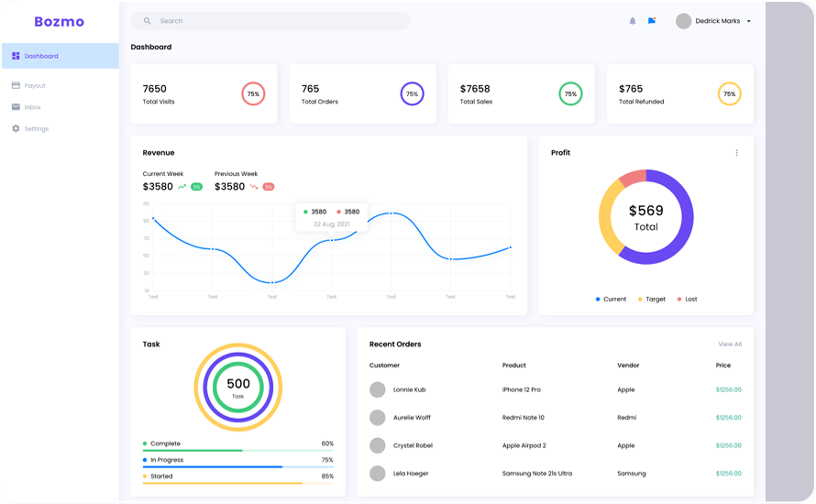Click the View All orders link
The image size is (816, 504).
730,345
